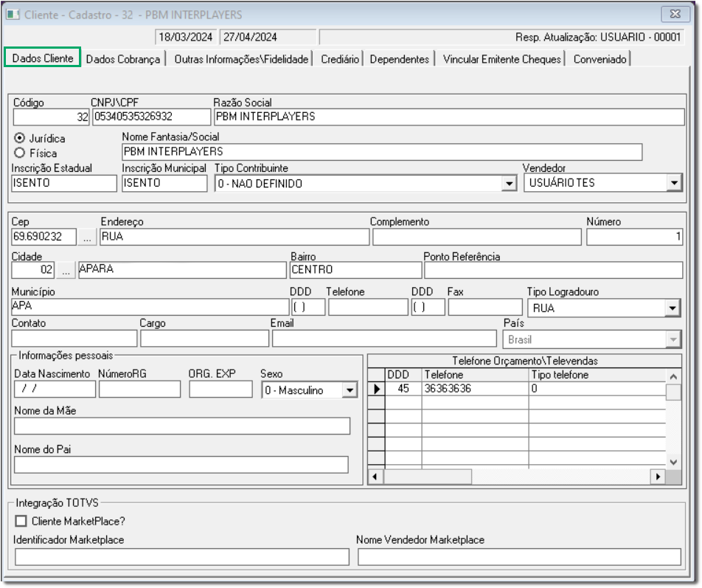Click the Fax DDD field
The image size is (702, 588).
tap(428, 307)
